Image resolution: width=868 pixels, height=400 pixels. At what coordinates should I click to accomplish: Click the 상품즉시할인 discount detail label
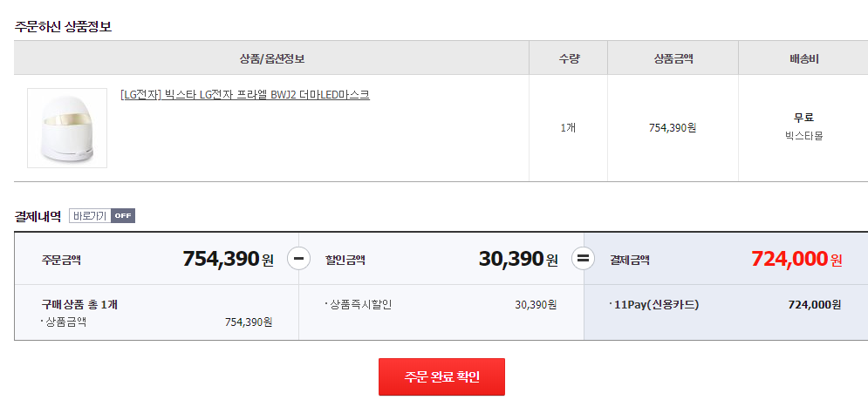pyautogui.click(x=360, y=304)
